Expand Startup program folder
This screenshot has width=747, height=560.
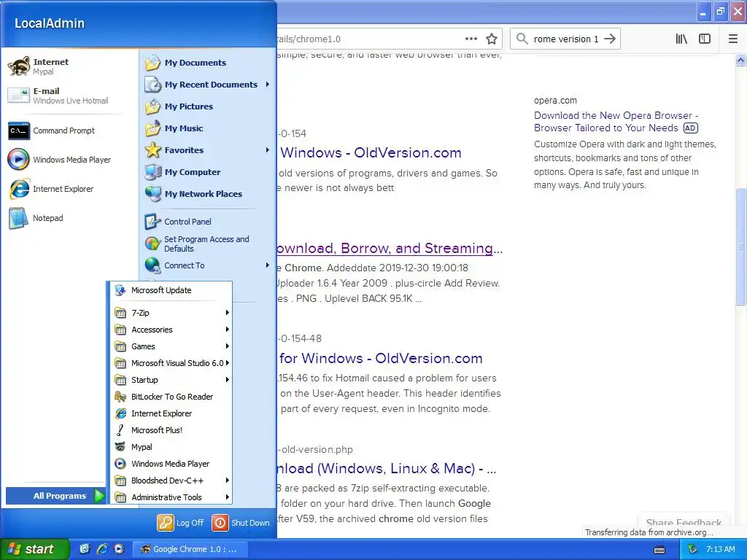171,379
